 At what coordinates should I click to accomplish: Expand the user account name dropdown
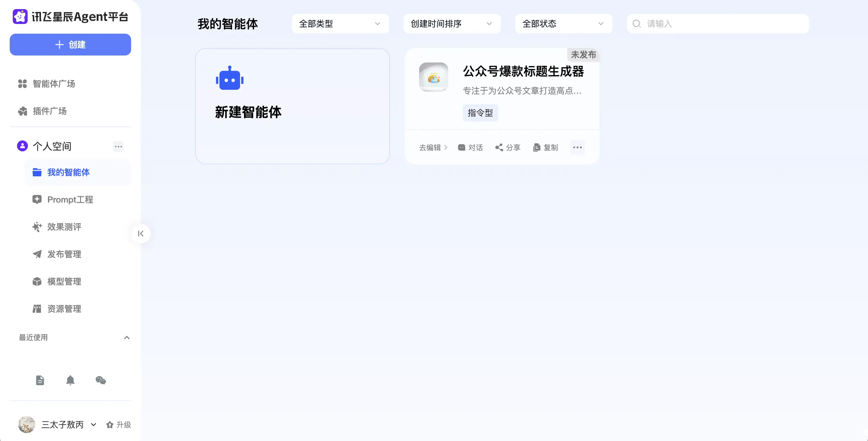click(94, 425)
